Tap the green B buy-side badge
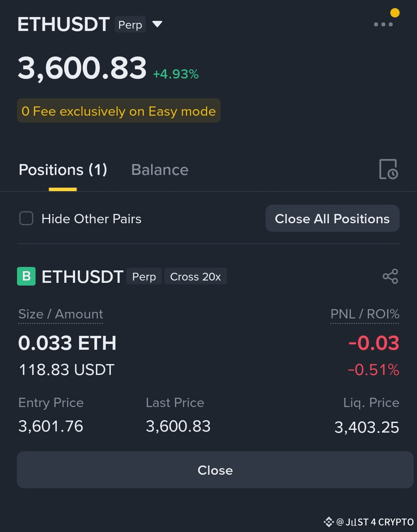 point(26,276)
